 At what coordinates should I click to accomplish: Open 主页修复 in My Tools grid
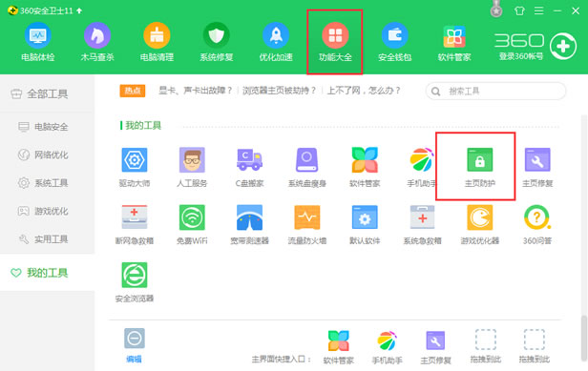pos(537,167)
